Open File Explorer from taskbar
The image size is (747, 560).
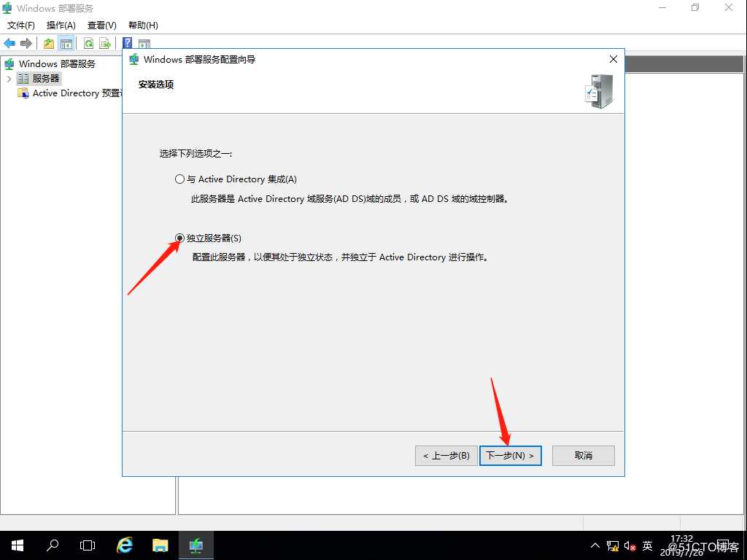[160, 545]
